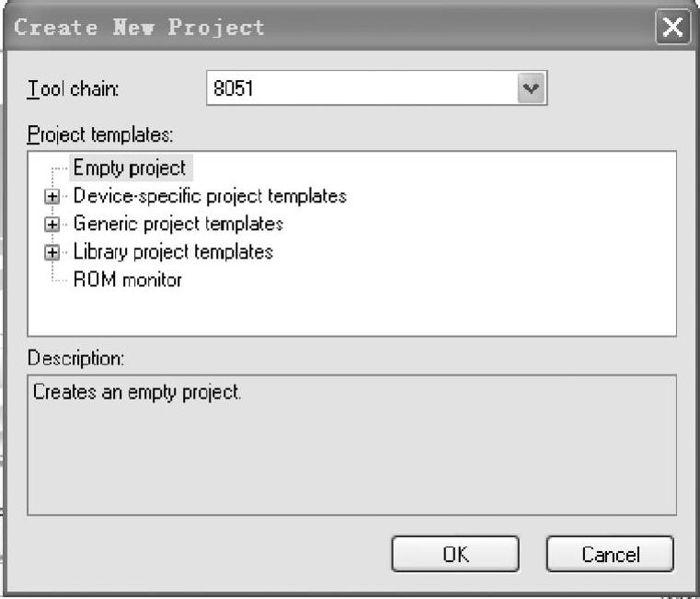Close the Create New Project dialog
Image resolution: width=700 pixels, height=599 pixels.
672,28
